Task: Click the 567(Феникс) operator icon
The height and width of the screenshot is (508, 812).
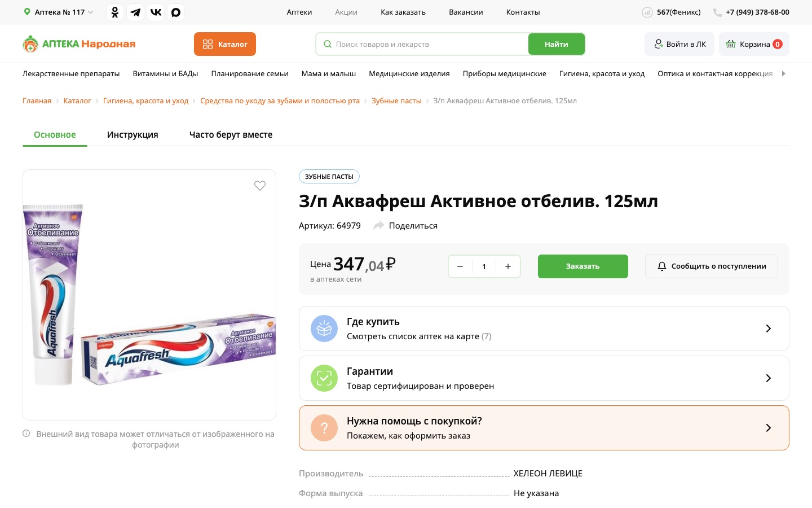Action: coord(647,12)
